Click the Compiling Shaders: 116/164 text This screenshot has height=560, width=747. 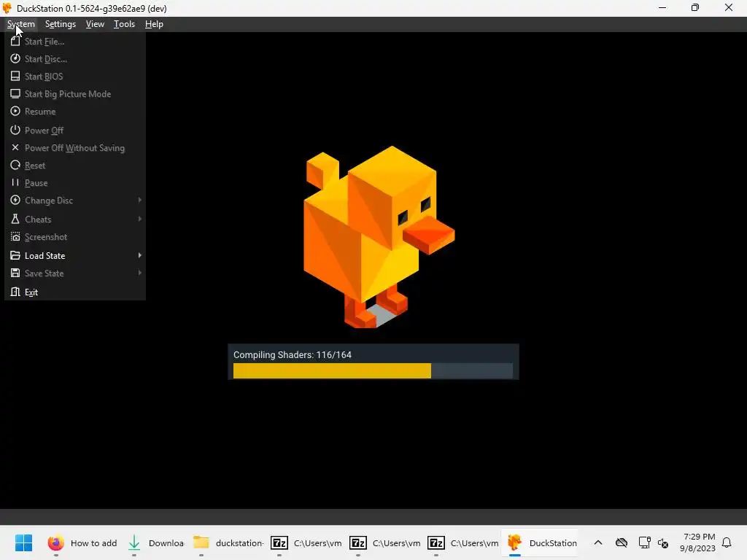292,355
